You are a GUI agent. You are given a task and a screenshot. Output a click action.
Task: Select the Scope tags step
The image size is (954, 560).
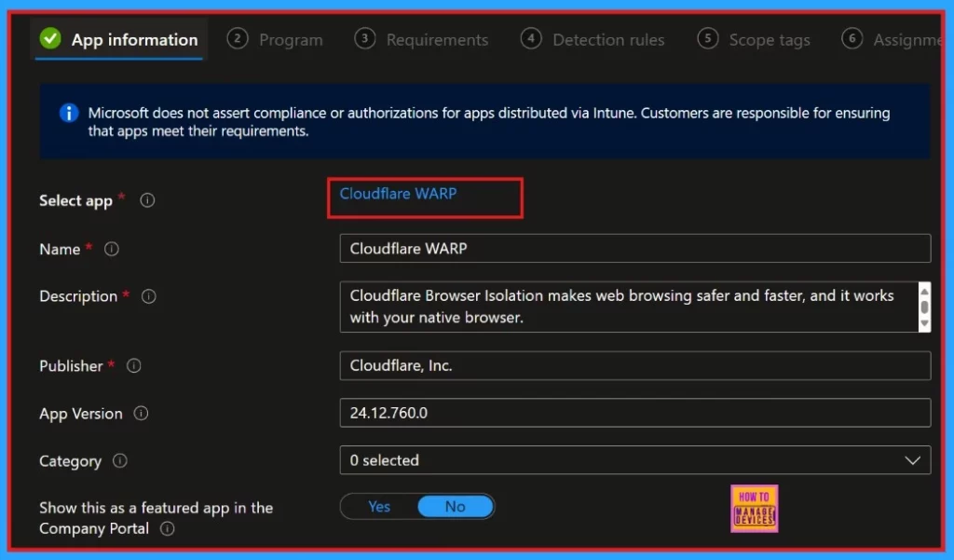click(x=754, y=39)
